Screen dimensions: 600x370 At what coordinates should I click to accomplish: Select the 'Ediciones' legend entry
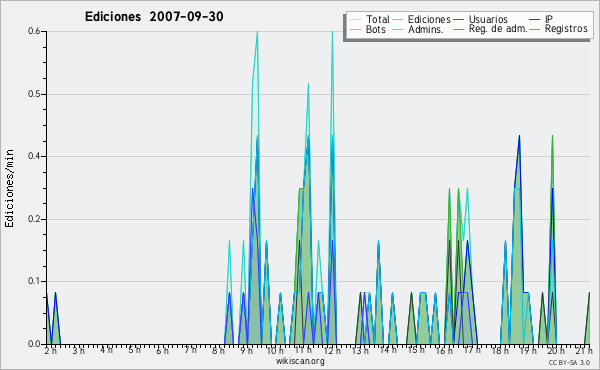pyautogui.click(x=429, y=19)
